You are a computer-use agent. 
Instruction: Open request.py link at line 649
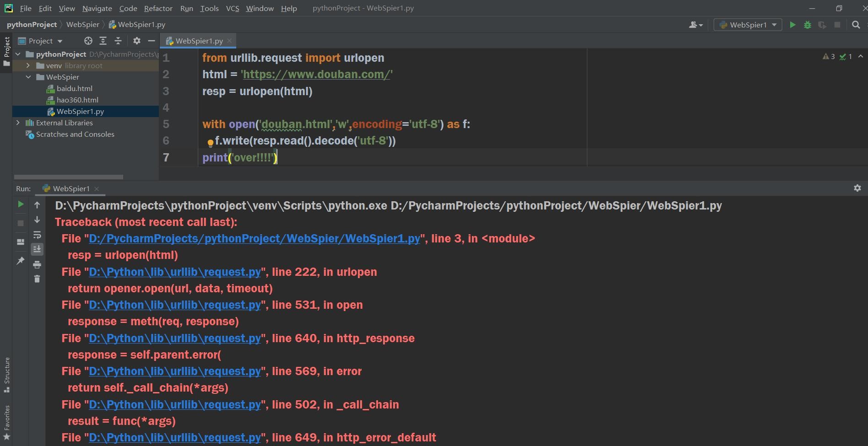point(175,437)
